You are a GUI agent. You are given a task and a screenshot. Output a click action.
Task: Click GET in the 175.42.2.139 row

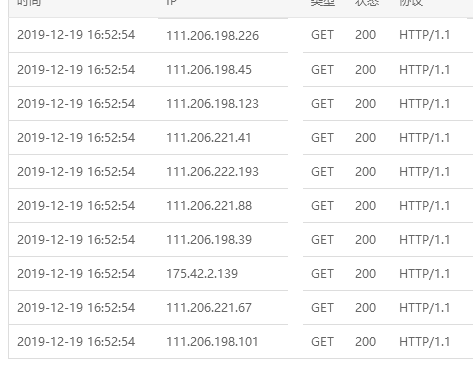322,274
